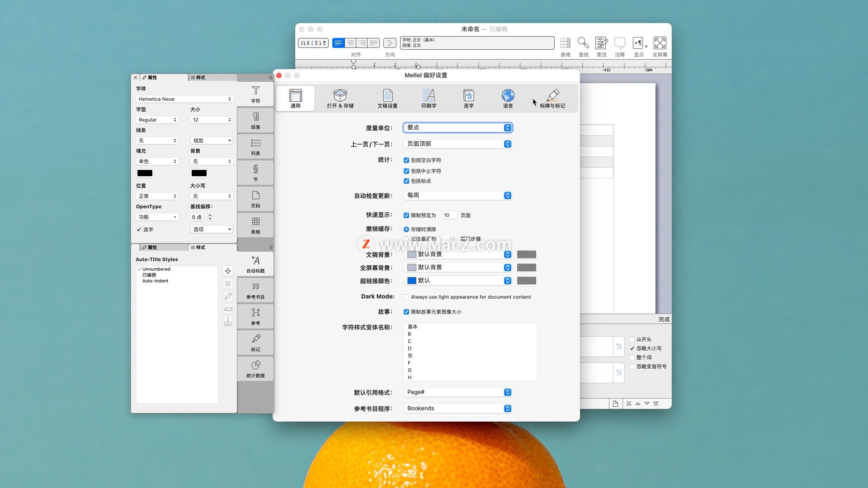This screenshot has width=868, height=488.
Task: Open 参考书目程序 Bookends dropdown
Action: tap(458, 409)
